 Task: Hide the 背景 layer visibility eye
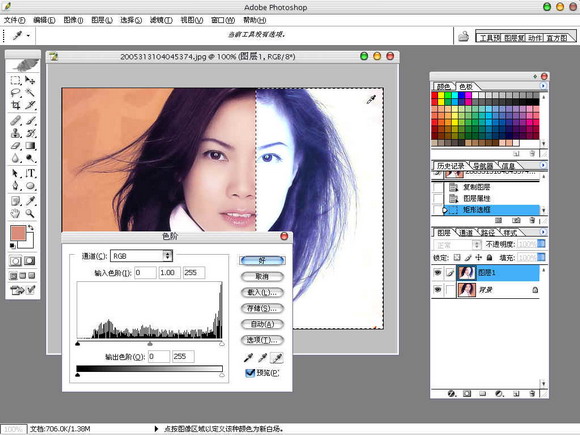pos(438,289)
